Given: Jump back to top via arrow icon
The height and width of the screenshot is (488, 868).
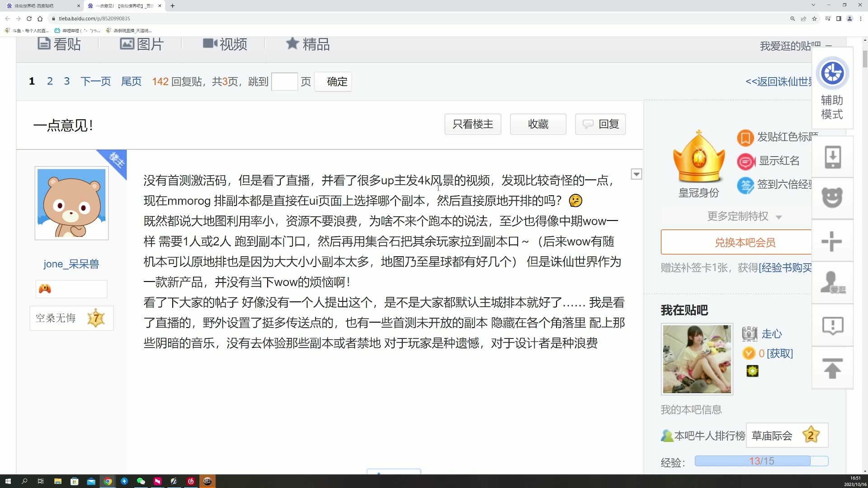Looking at the screenshot, I should (832, 368).
